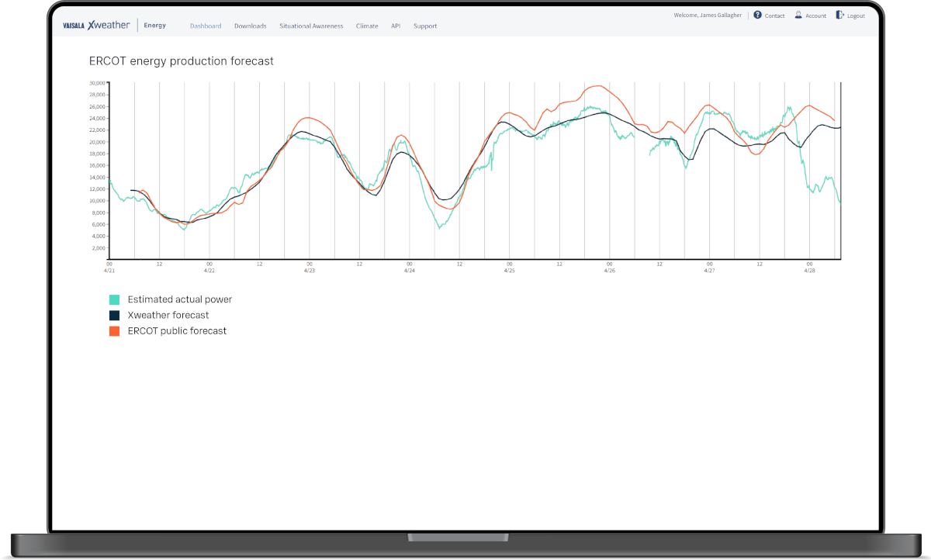
Task: Click the Contact question mark icon
Action: pyautogui.click(x=758, y=15)
